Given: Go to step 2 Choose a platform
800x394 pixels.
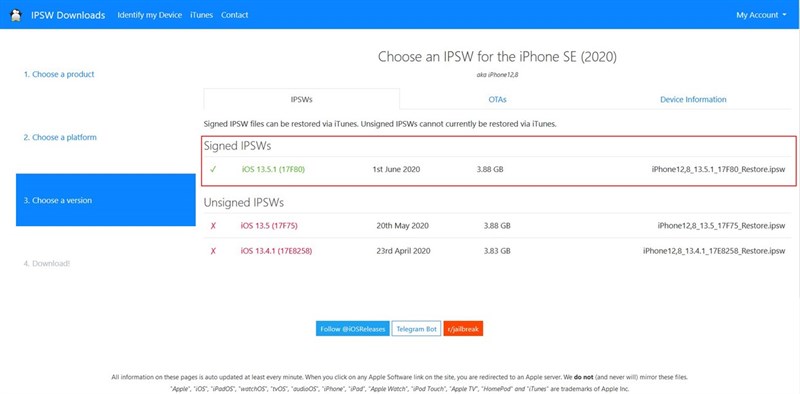Looking at the screenshot, I should 60,137.
